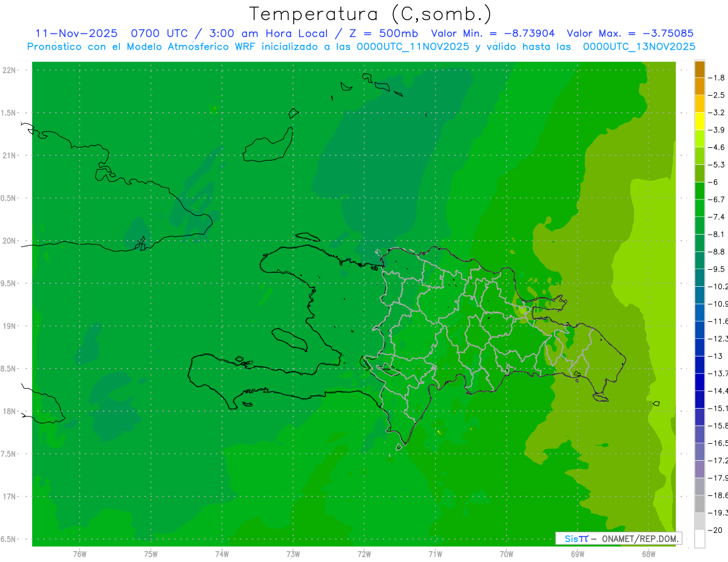Click the '-6.7' legend value
The height and width of the screenshot is (562, 728).
point(716,199)
